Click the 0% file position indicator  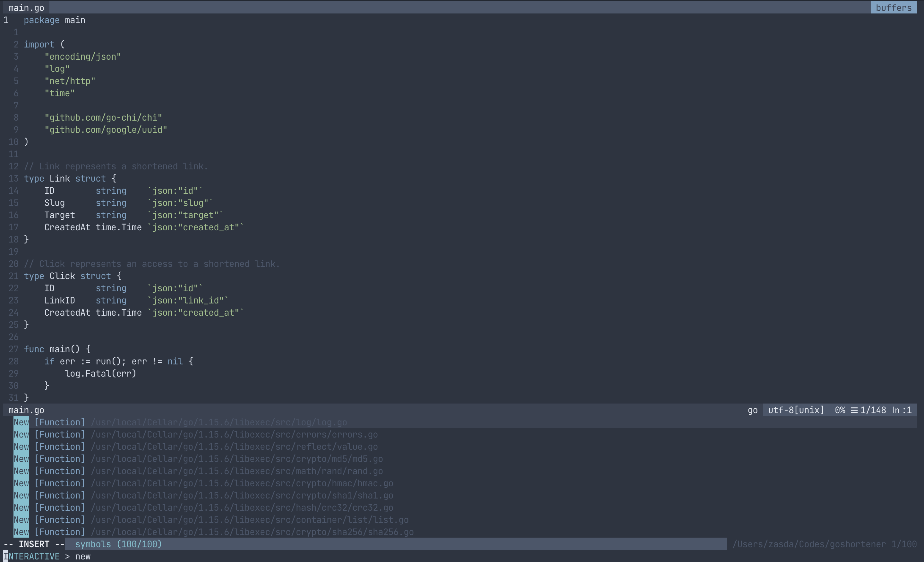pos(840,410)
